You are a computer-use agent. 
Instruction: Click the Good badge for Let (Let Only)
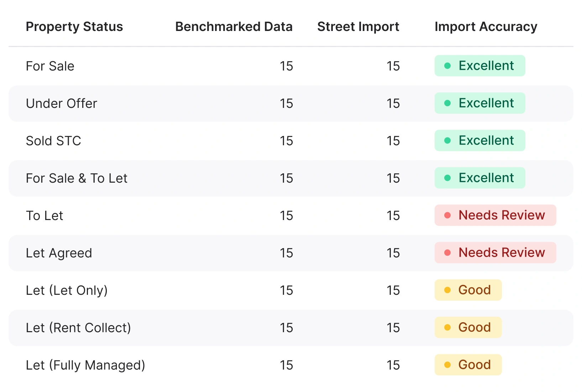(468, 290)
